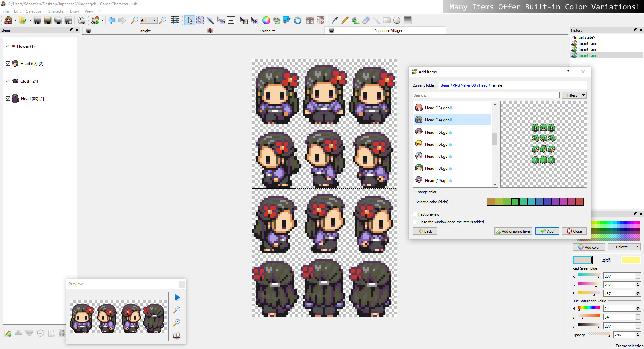This screenshot has height=349, width=644.
Task: Select the Ellipse drawing tool
Action: click(397, 20)
